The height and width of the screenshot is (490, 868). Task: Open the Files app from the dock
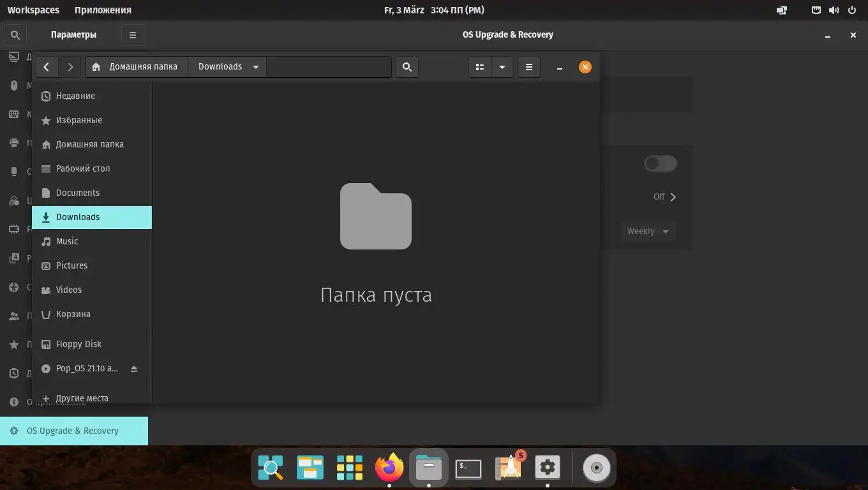click(x=429, y=468)
